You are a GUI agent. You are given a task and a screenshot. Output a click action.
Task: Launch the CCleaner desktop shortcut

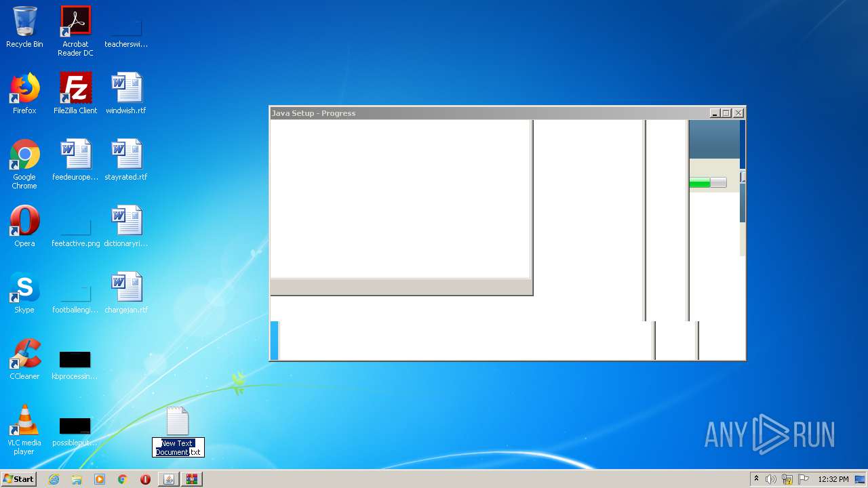tap(24, 359)
